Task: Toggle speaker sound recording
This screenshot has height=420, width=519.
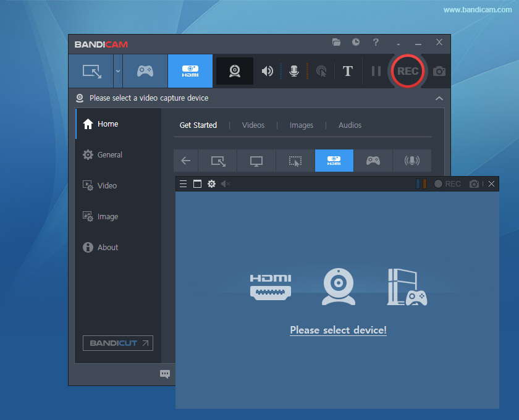Action: [267, 71]
